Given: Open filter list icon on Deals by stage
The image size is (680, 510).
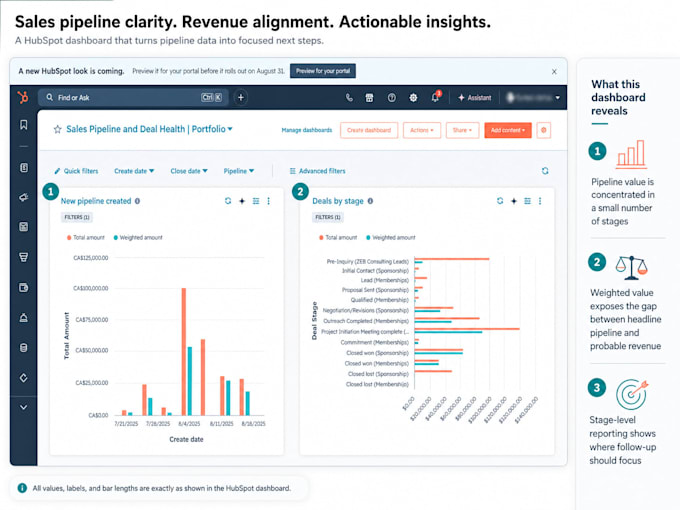Looking at the screenshot, I should click(x=527, y=201).
